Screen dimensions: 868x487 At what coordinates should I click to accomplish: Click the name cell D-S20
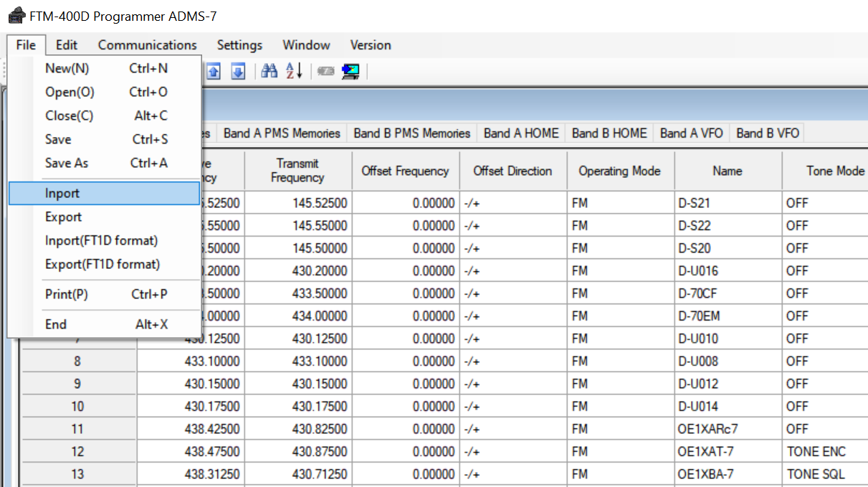tap(728, 248)
